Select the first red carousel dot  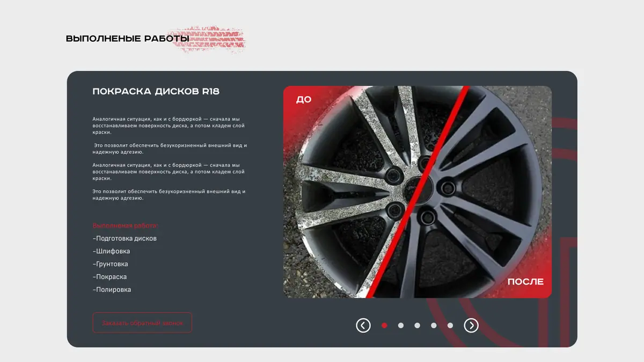[384, 325]
